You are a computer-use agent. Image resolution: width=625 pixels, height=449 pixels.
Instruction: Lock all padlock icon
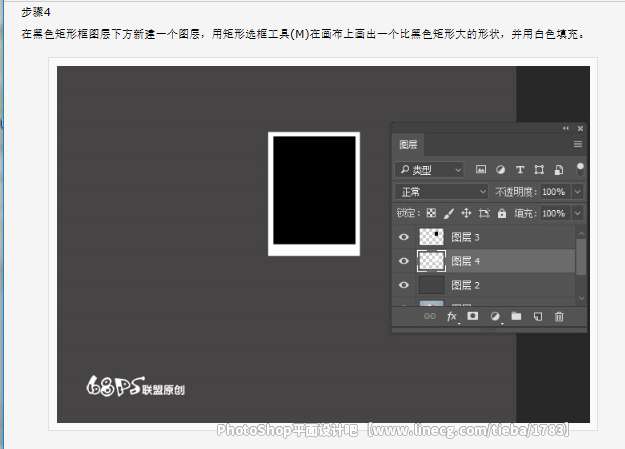point(502,213)
